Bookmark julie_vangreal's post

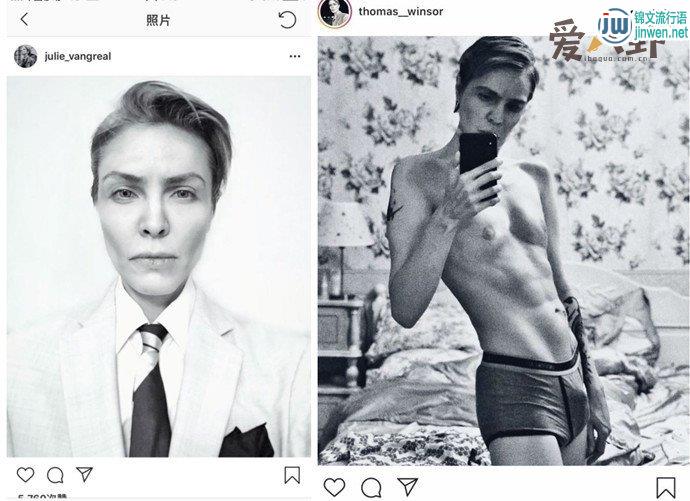[x=292, y=475]
